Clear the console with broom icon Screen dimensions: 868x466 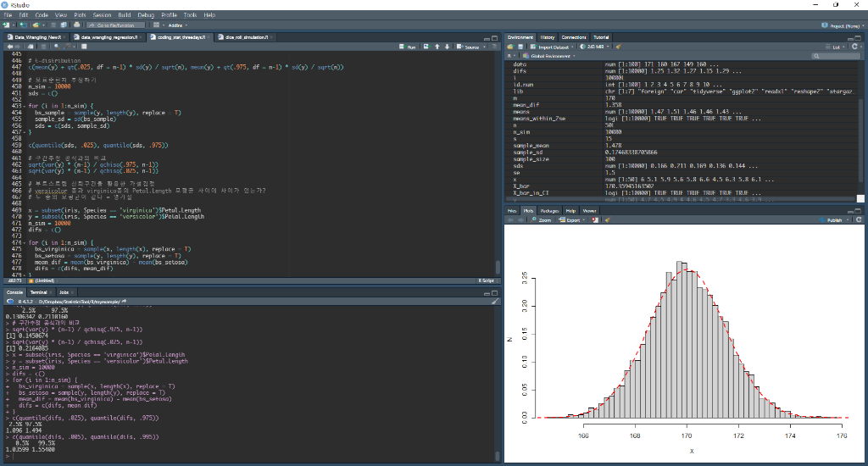495,301
